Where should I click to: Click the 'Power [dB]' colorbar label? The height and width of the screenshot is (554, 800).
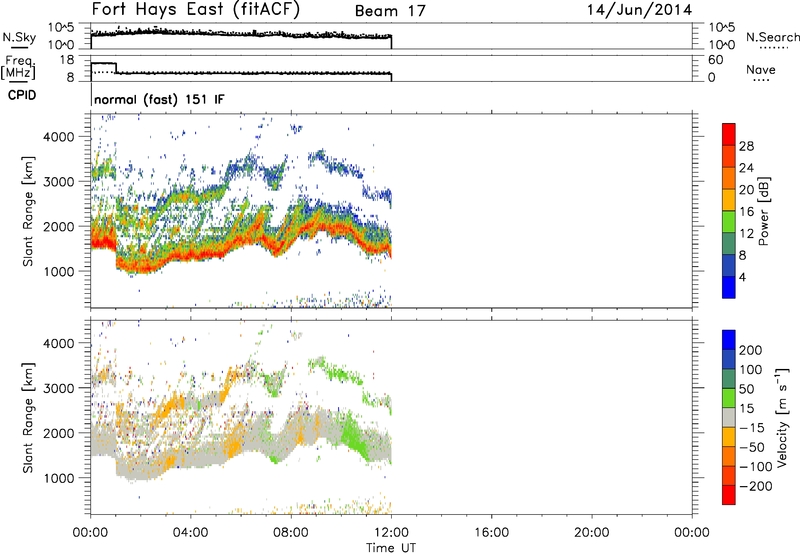coord(763,211)
